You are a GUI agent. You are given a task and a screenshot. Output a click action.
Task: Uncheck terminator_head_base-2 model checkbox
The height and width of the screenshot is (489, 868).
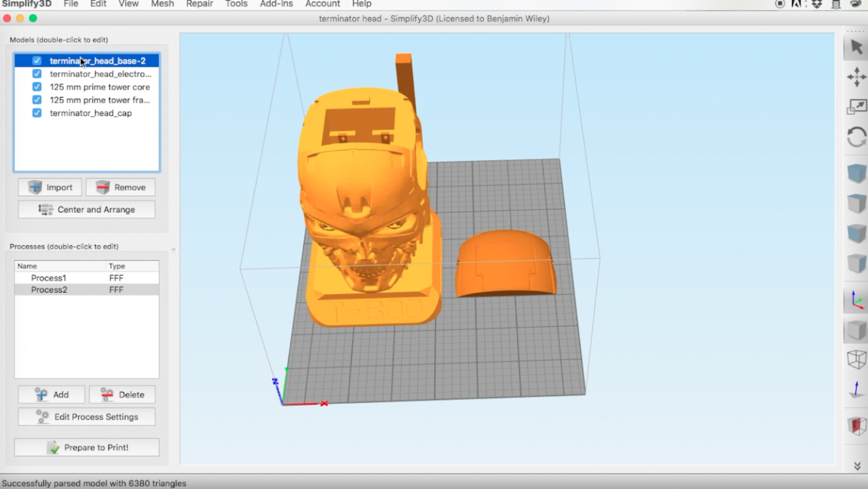tap(37, 61)
